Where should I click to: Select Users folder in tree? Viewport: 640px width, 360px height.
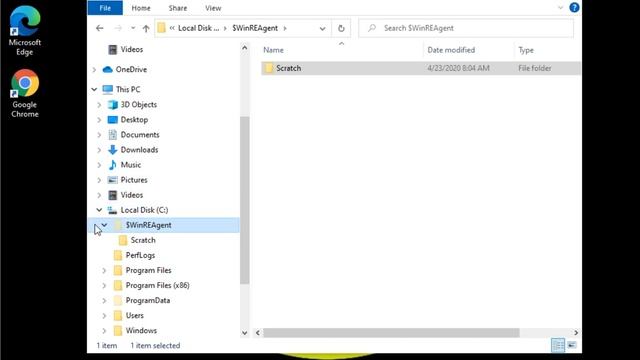coord(134,315)
